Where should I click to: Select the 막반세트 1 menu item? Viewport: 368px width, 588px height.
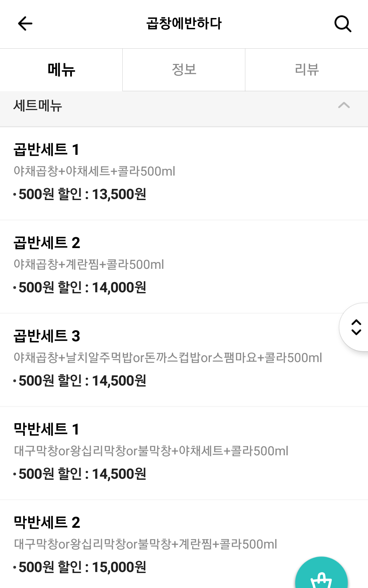47,429
